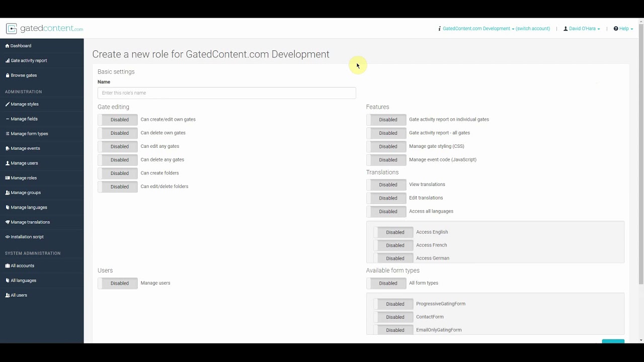The width and height of the screenshot is (644, 362).
Task: Click the Manage groups people icon
Action: click(8, 193)
